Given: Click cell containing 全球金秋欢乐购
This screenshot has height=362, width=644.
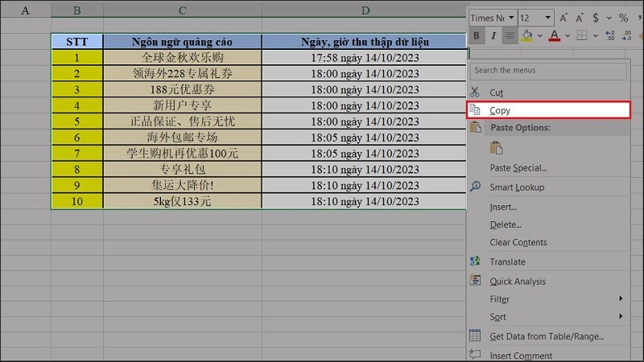Looking at the screenshot, I should point(183,57).
